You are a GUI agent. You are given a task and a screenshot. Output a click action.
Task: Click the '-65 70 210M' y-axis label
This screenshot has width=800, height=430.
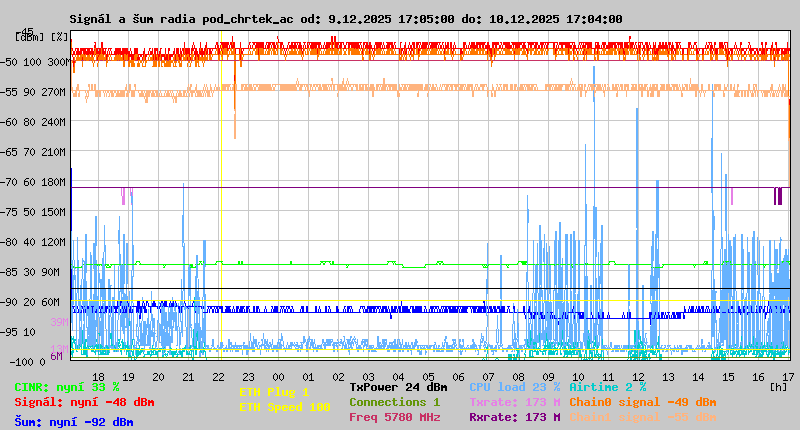[35, 152]
